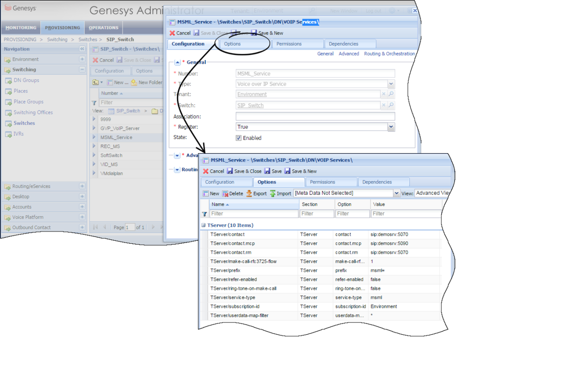This screenshot has width=588, height=369.
Task: Expand the Voice Platform navigation section
Action: pos(82,217)
